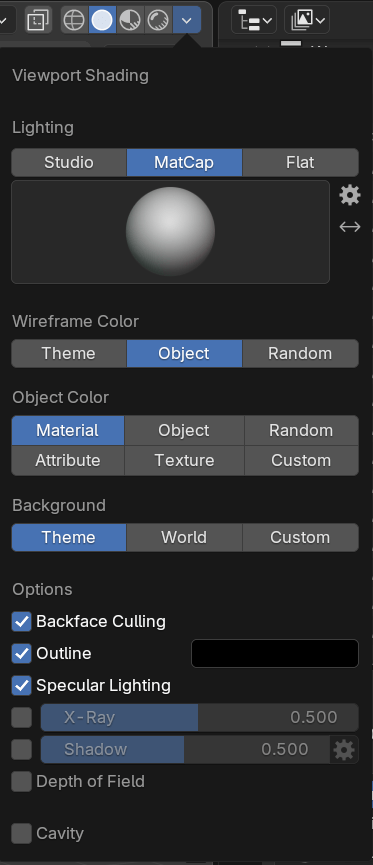Open Shadow settings gear icon

pos(344,749)
